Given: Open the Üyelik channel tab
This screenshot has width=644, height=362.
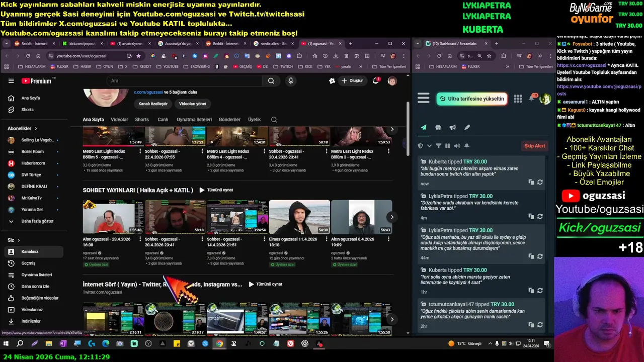Looking at the screenshot, I should [x=255, y=120].
